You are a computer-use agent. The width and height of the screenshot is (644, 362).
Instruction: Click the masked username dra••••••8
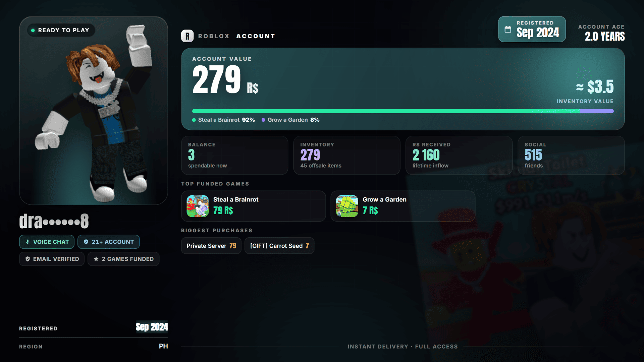click(54, 221)
